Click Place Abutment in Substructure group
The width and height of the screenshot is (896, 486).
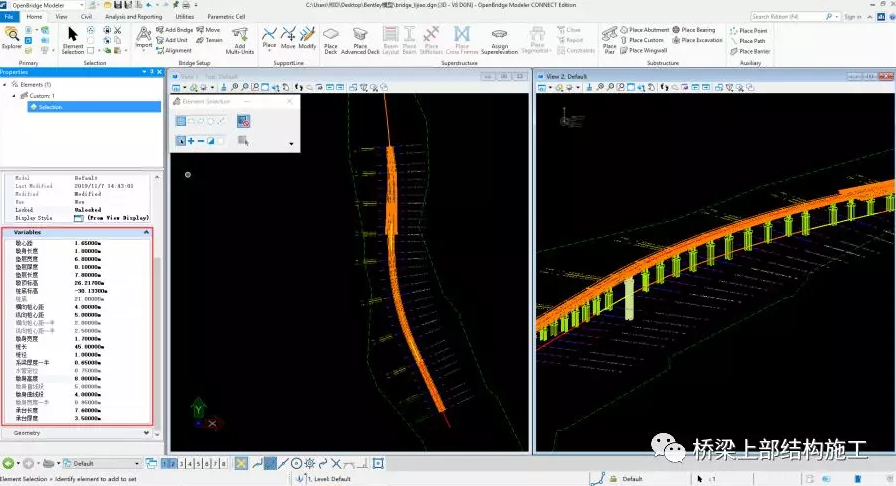click(x=645, y=30)
